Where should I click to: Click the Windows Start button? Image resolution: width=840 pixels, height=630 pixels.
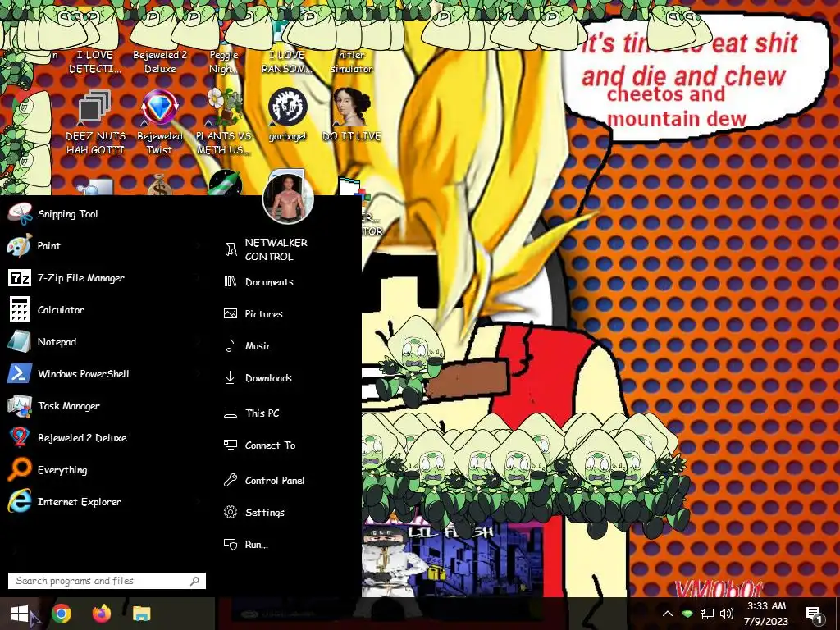[x=20, y=614]
